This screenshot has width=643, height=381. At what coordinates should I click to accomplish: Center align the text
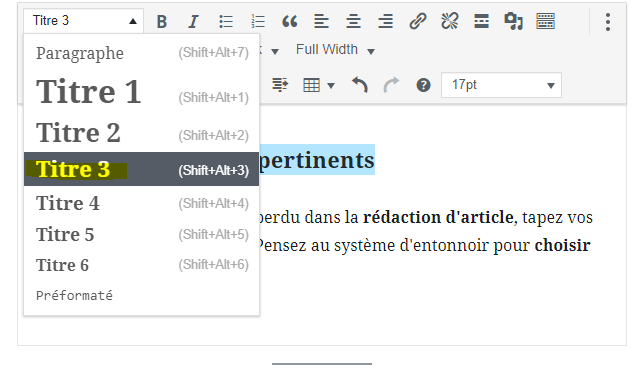pos(353,21)
